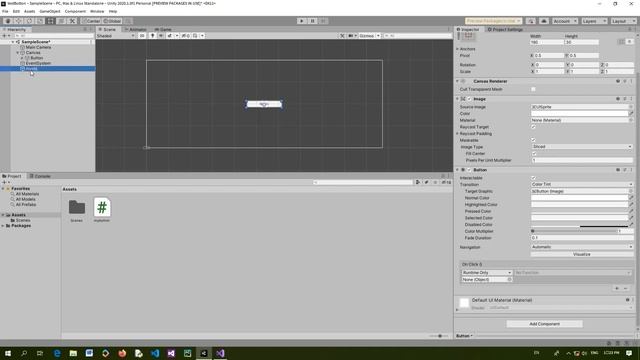
Task: Select the Transform tool in the toolbar
Action: click(61, 21)
